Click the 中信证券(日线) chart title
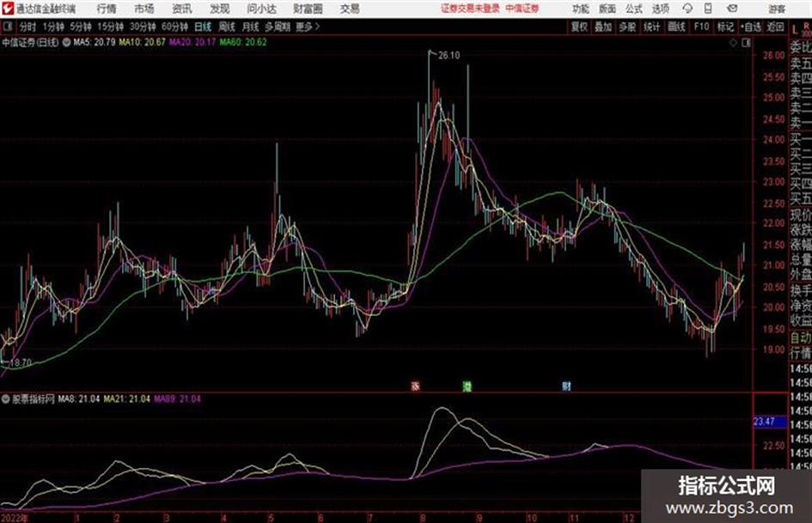The width and height of the screenshot is (812, 523). tap(30, 42)
